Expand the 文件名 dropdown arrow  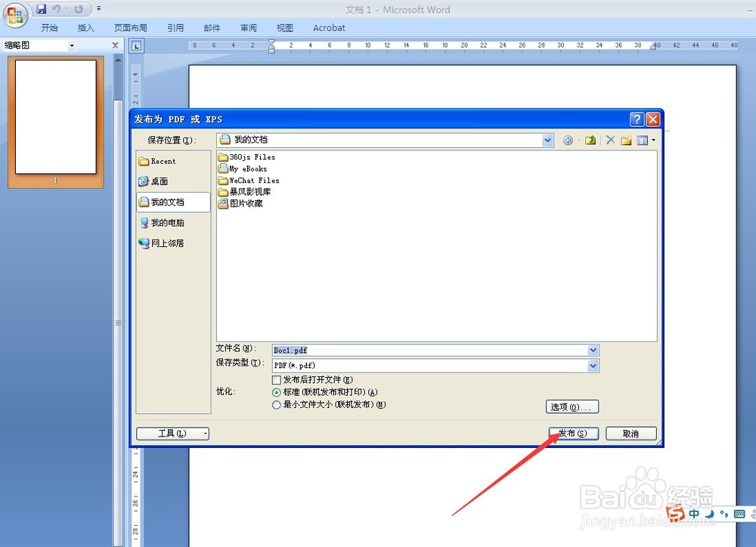tap(593, 351)
